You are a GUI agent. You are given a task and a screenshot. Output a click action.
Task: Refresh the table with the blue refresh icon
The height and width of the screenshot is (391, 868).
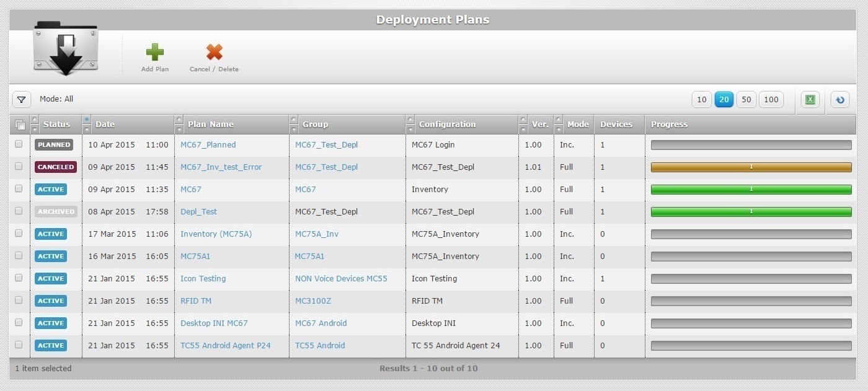pyautogui.click(x=840, y=99)
